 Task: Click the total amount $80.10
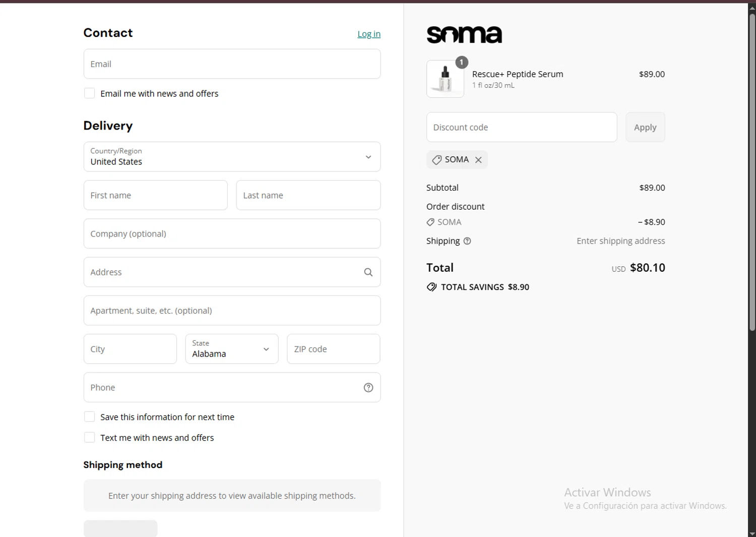click(648, 268)
